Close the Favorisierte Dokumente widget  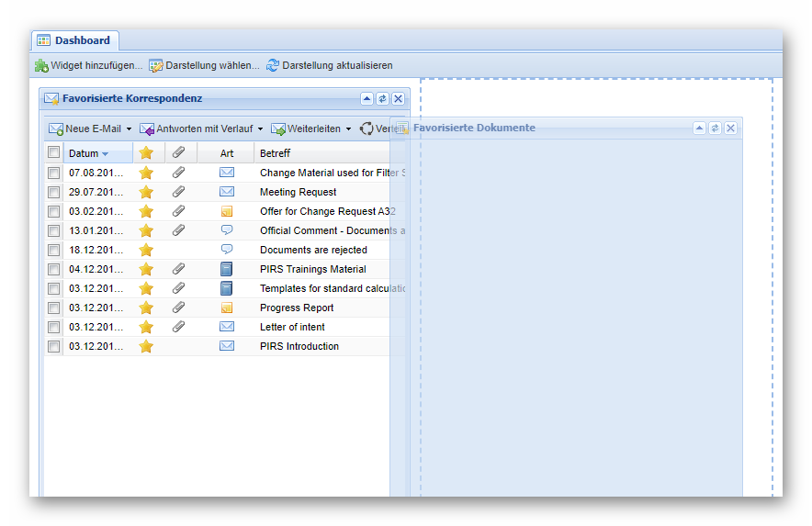click(730, 128)
